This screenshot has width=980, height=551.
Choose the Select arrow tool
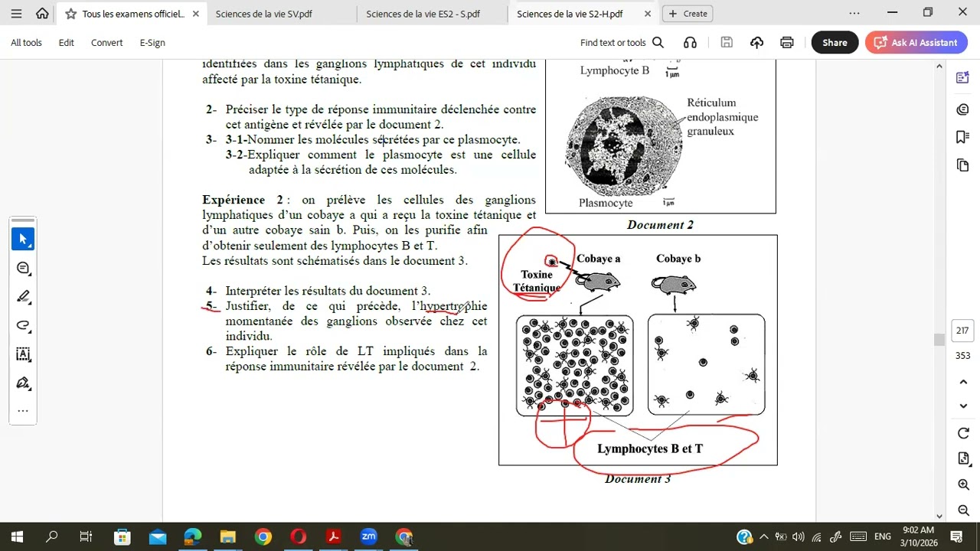point(23,240)
